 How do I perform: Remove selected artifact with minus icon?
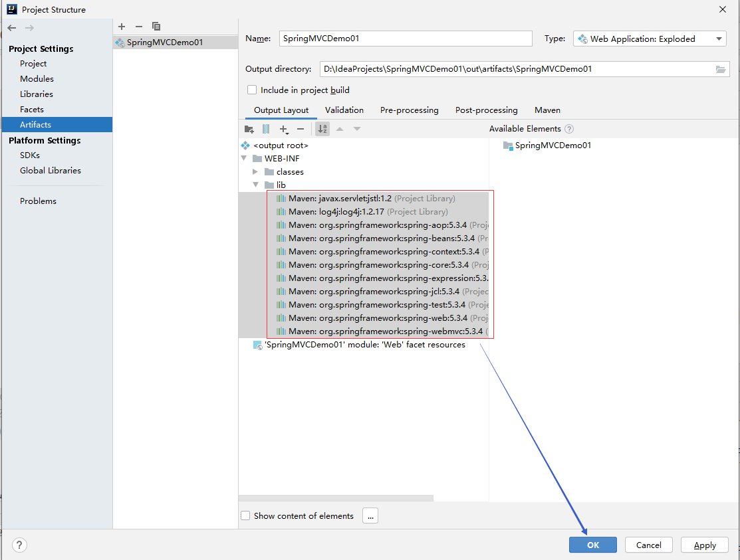pos(139,27)
